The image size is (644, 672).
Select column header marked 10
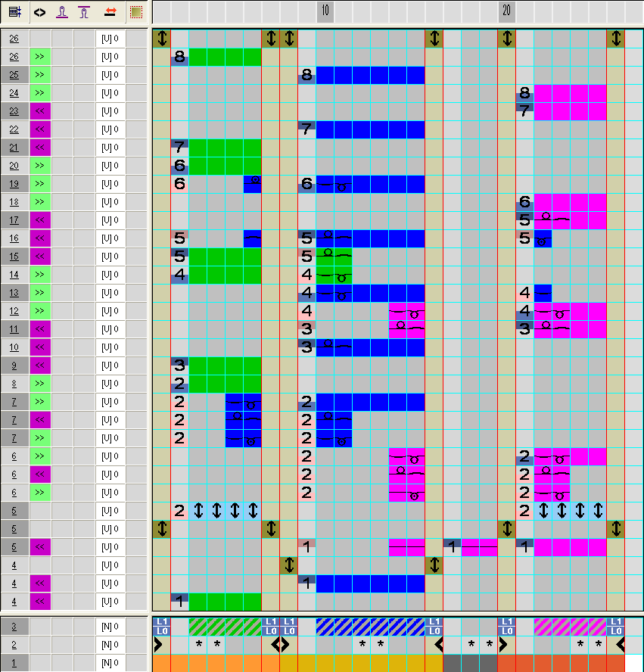(x=325, y=11)
